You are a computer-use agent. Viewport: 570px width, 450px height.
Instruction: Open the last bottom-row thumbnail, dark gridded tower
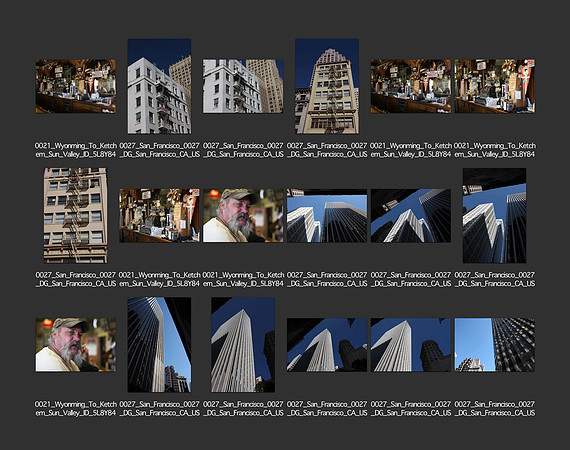click(x=494, y=345)
